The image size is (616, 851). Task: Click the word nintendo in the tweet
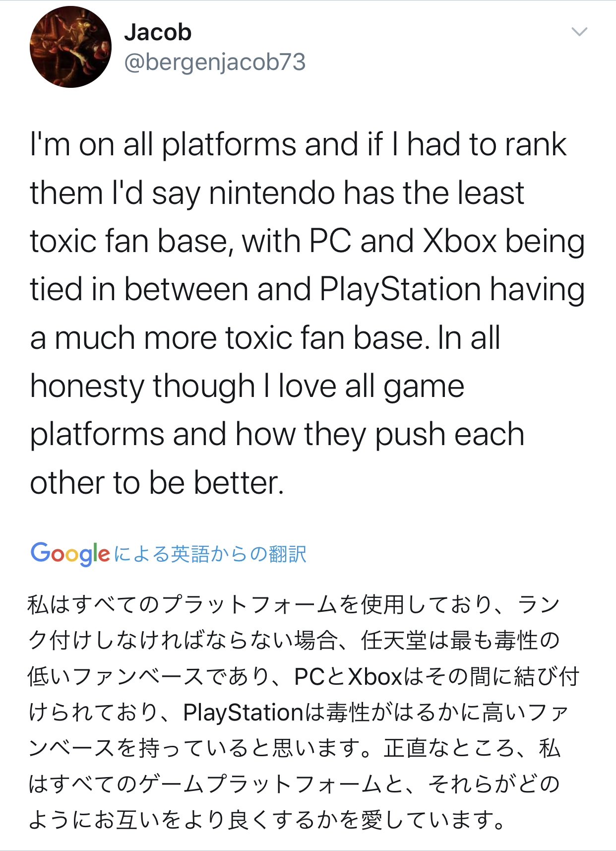point(272,193)
